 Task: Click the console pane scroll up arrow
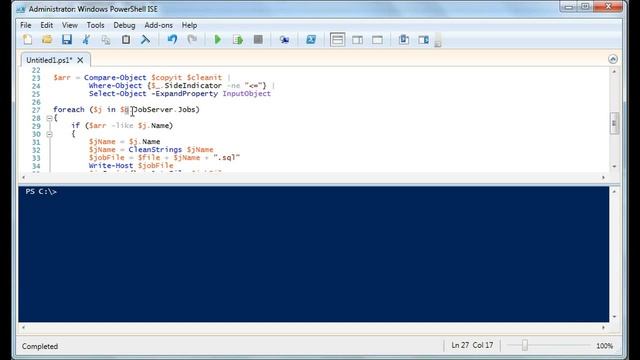coord(614,191)
